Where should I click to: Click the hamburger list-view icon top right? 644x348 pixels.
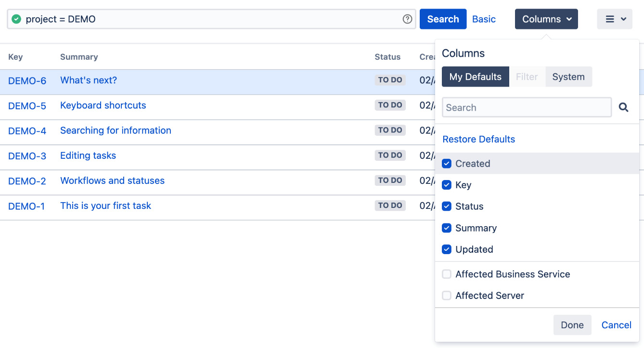pos(610,19)
